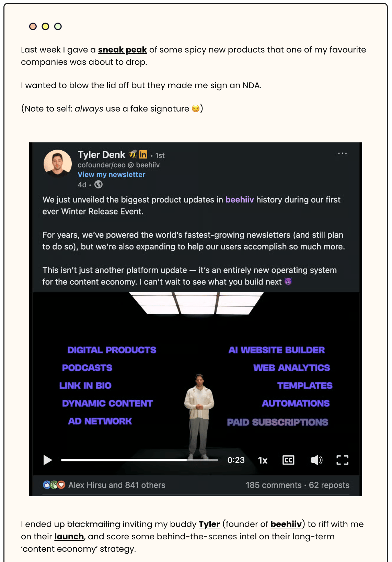The image size is (392, 562).
Task: View the 185 comments
Action: pos(274,485)
